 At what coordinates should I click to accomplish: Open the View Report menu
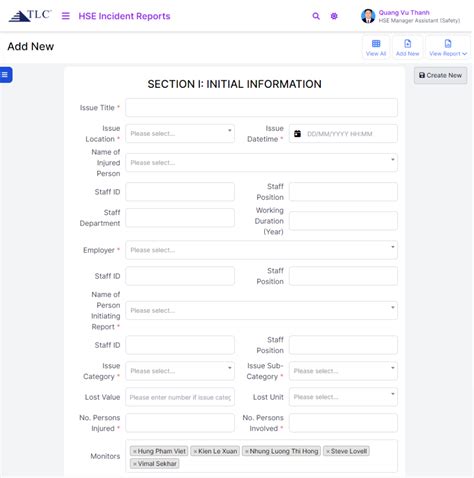pyautogui.click(x=448, y=48)
